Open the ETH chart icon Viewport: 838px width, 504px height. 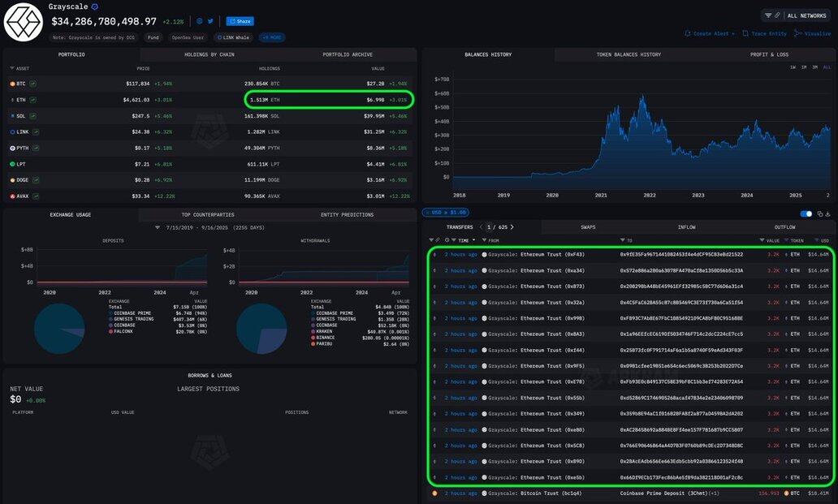pos(33,100)
